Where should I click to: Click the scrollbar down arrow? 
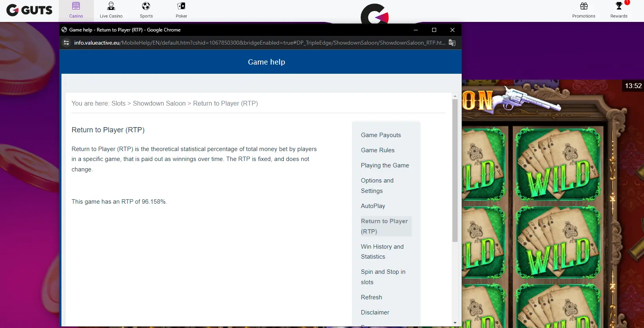coord(455,323)
